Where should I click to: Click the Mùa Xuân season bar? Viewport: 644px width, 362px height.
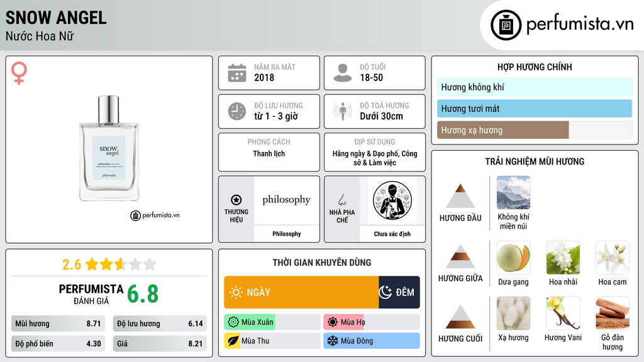point(272,322)
